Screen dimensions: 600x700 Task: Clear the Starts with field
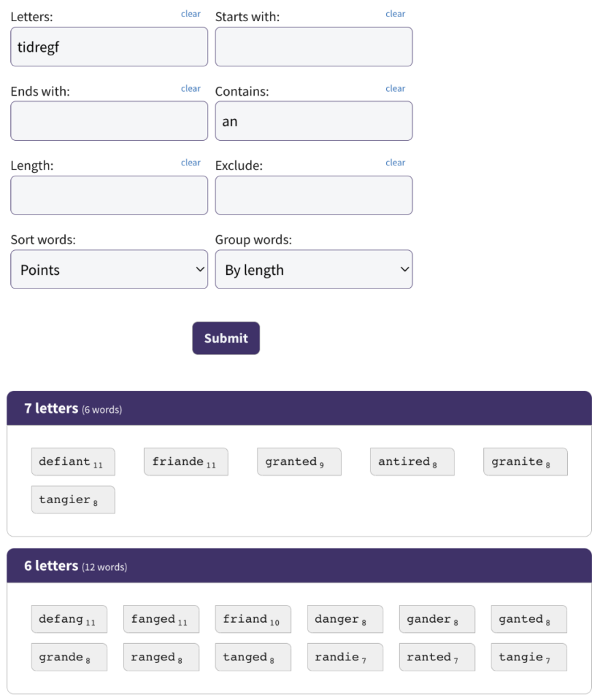coord(395,14)
